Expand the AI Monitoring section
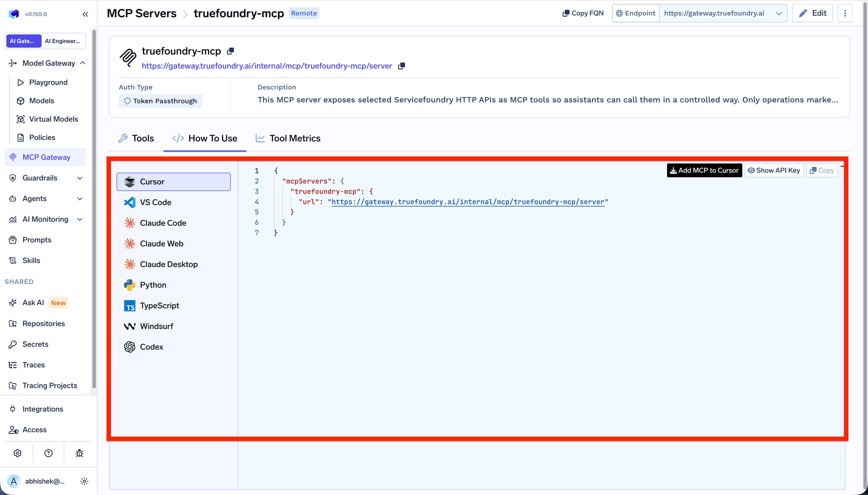The height and width of the screenshot is (495, 868). pos(80,219)
